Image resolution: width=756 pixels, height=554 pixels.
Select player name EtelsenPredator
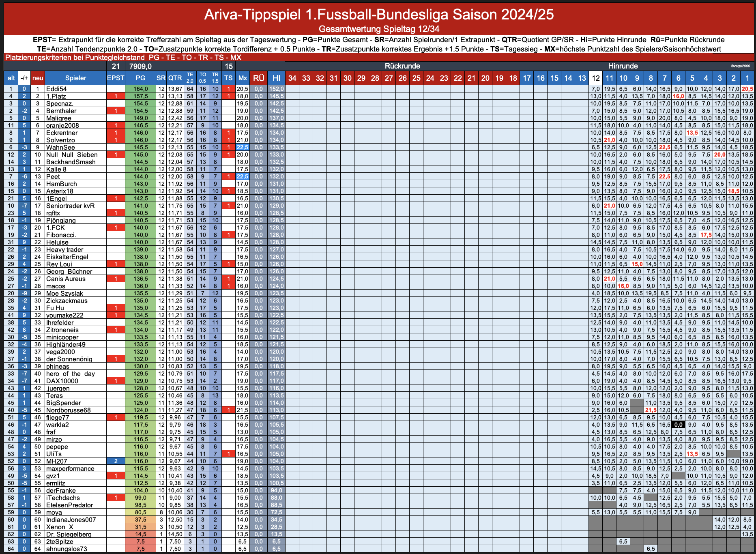pyautogui.click(x=70, y=505)
